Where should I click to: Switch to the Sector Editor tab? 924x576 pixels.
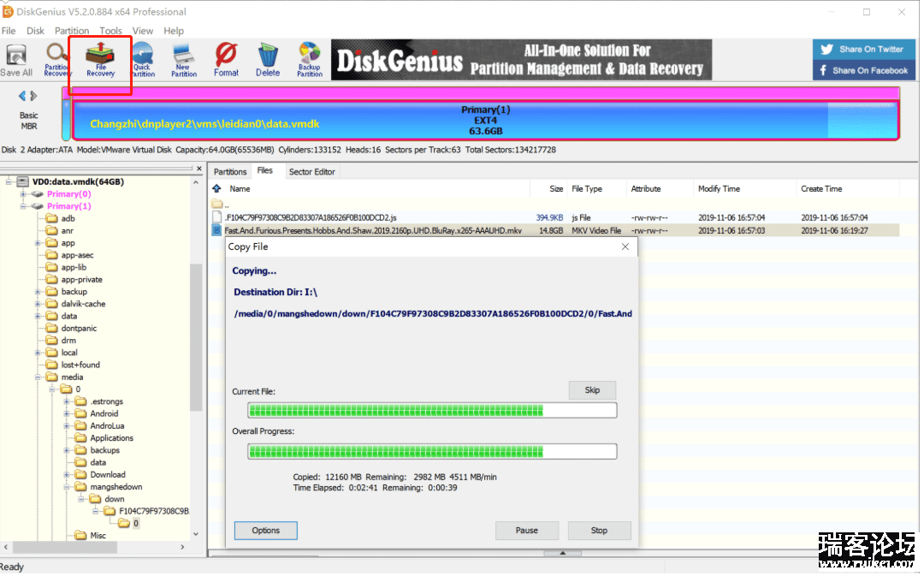tap(311, 171)
